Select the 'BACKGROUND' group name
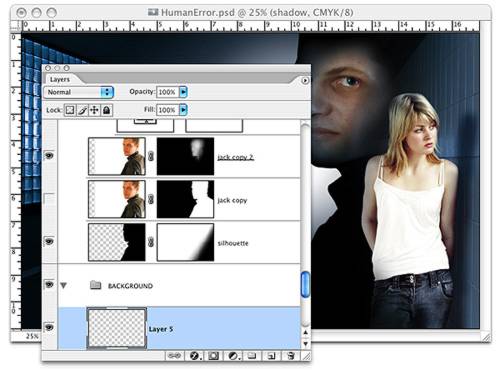 [130, 286]
